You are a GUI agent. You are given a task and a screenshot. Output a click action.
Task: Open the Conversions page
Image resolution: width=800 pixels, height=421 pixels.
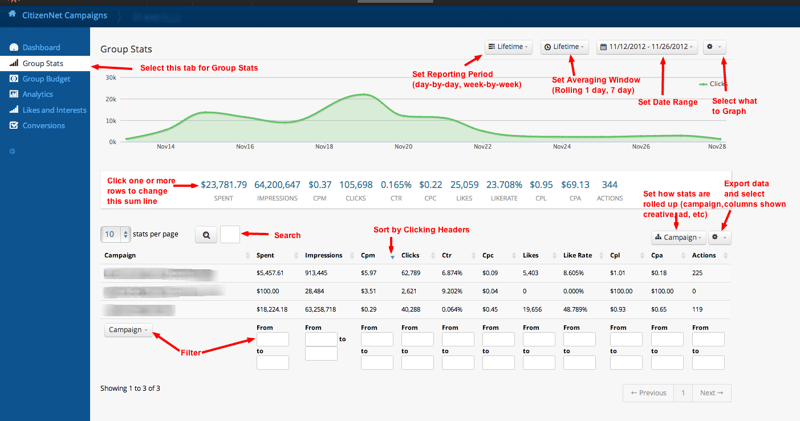(x=43, y=126)
